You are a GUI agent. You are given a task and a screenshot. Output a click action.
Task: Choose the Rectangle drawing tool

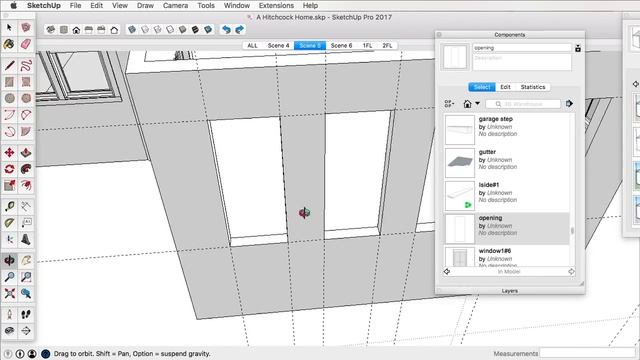tap(9, 82)
